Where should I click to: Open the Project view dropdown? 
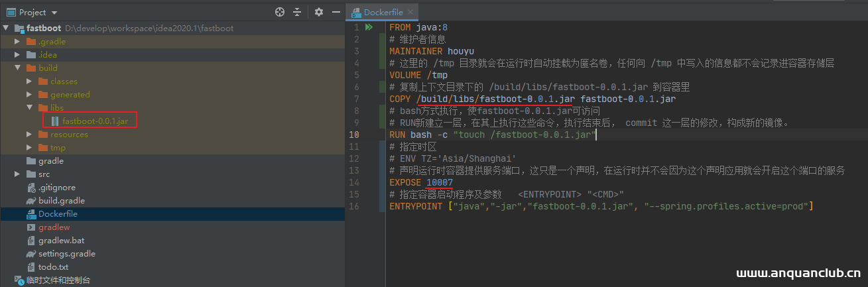[54, 13]
